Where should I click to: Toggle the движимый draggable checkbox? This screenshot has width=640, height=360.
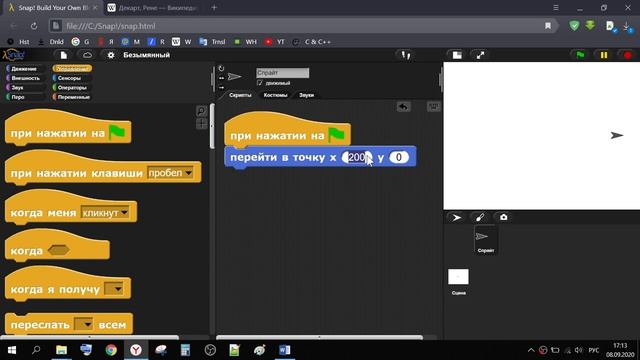(x=260, y=83)
